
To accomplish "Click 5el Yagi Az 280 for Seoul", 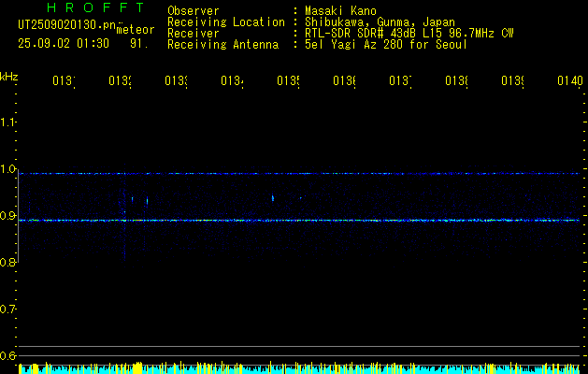I will coord(386,45).
